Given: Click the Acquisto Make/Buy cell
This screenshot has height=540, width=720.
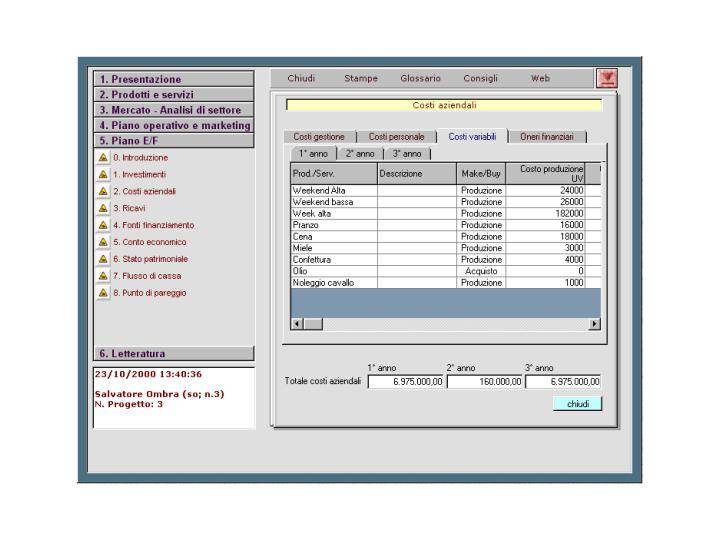Looking at the screenshot, I should 481,271.
